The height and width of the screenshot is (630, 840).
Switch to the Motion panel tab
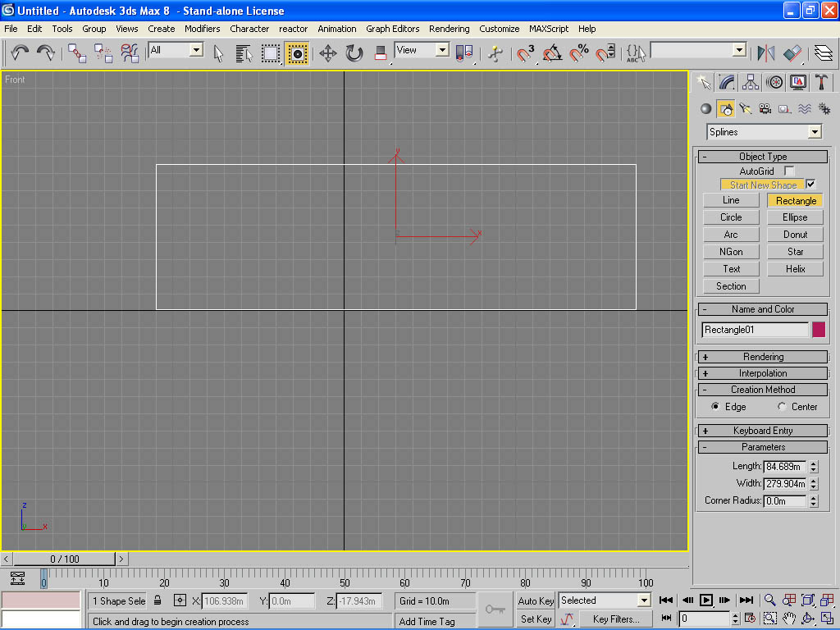pos(774,82)
